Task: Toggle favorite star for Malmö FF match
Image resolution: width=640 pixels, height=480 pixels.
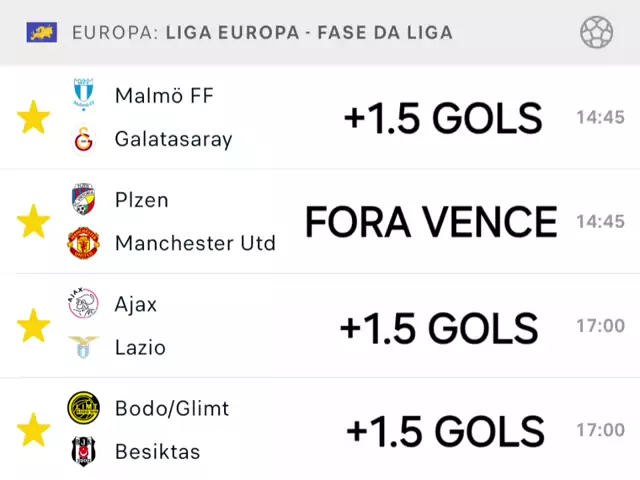Action: coord(33,118)
